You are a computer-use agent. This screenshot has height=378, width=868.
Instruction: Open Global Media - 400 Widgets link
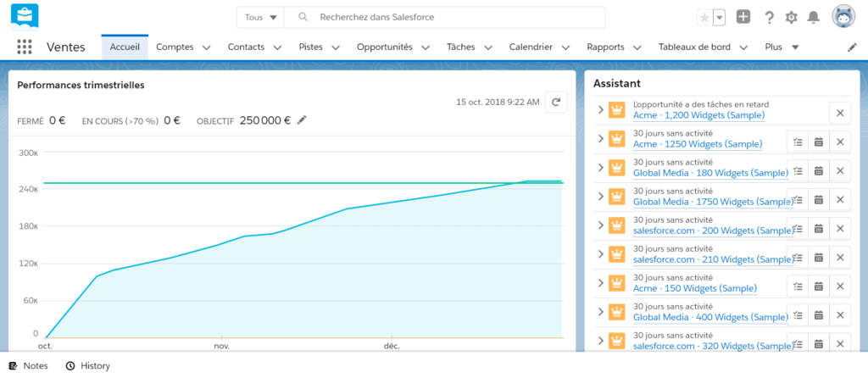click(x=710, y=317)
